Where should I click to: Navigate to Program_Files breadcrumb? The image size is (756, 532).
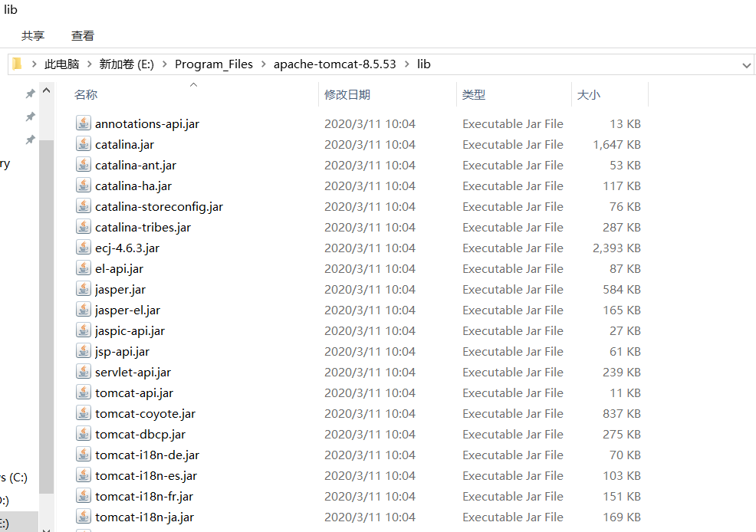tap(214, 64)
